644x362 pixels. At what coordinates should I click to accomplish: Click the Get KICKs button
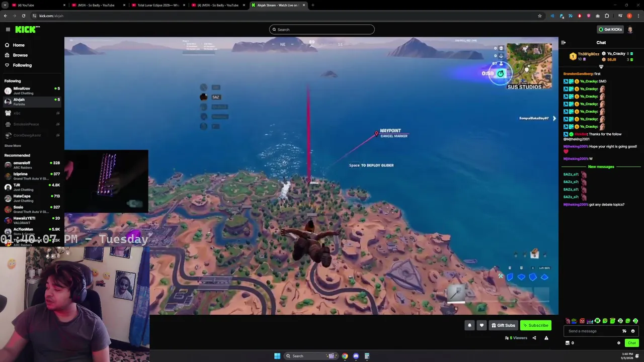pyautogui.click(x=610, y=30)
